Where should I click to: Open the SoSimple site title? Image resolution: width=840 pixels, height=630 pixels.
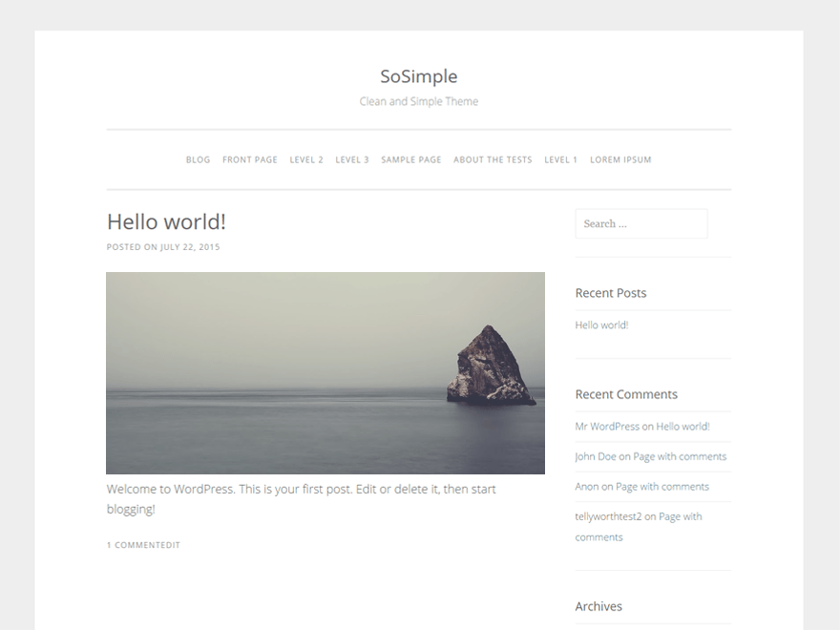tap(418, 76)
